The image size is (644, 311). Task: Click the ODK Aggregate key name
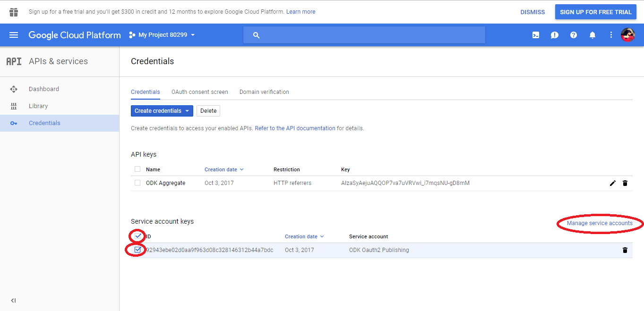coord(165,183)
